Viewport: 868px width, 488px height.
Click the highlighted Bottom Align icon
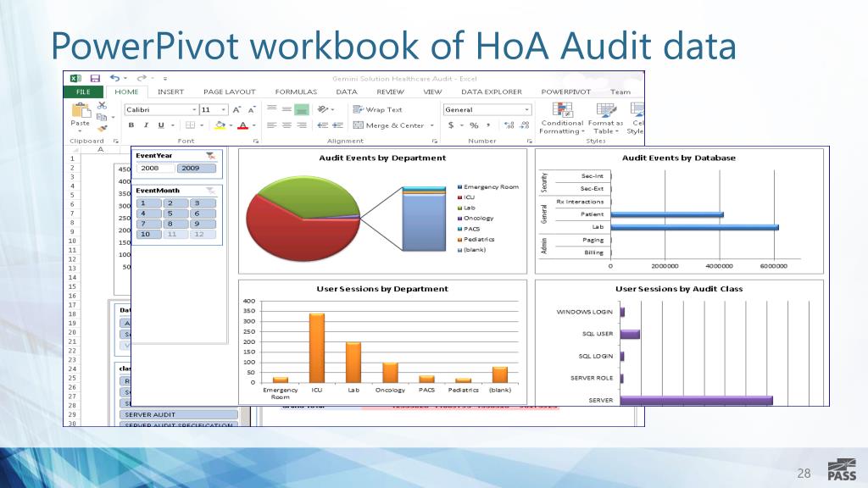(301, 109)
